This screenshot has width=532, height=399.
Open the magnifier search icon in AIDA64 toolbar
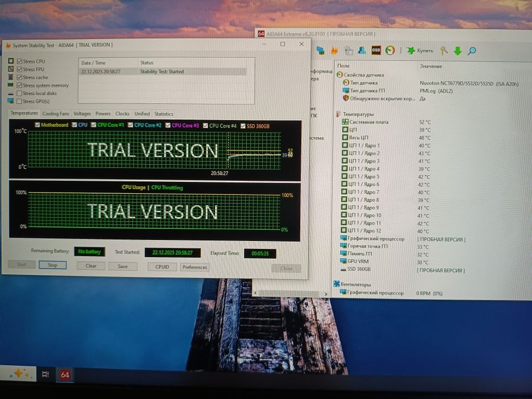click(472, 51)
